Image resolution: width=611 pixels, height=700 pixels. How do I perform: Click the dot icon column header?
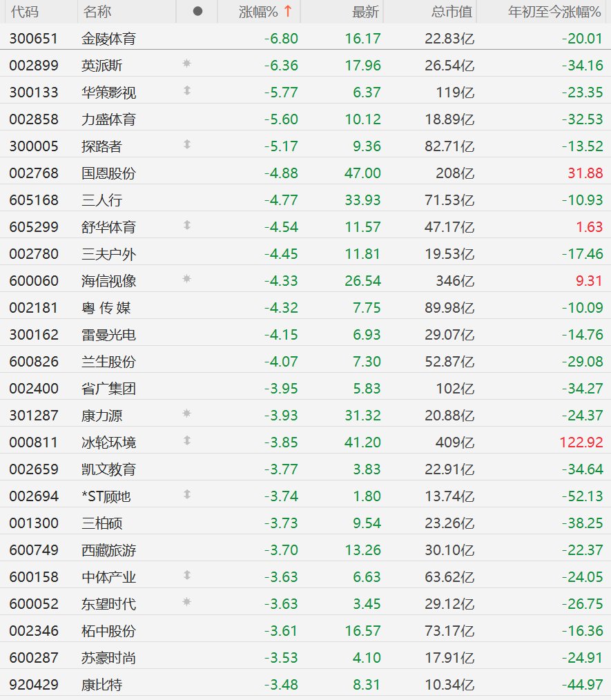197,12
